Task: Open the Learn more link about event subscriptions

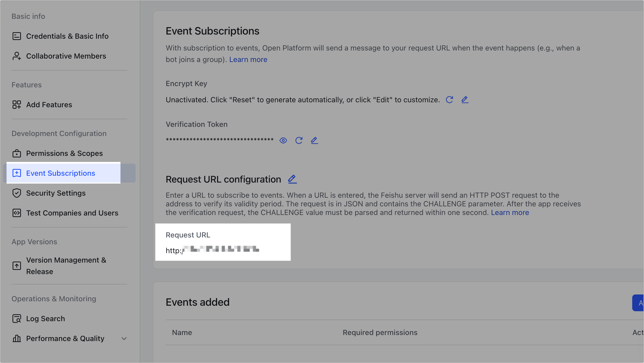Action: [x=248, y=59]
